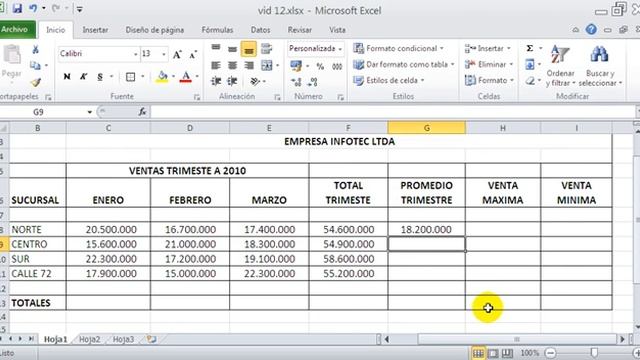This screenshot has width=640, height=360.
Task: Open the font size dropdown
Action: tap(164, 54)
